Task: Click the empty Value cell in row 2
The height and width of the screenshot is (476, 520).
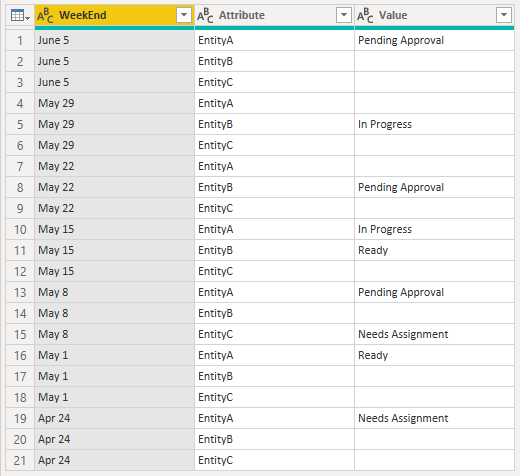Action: click(x=434, y=62)
